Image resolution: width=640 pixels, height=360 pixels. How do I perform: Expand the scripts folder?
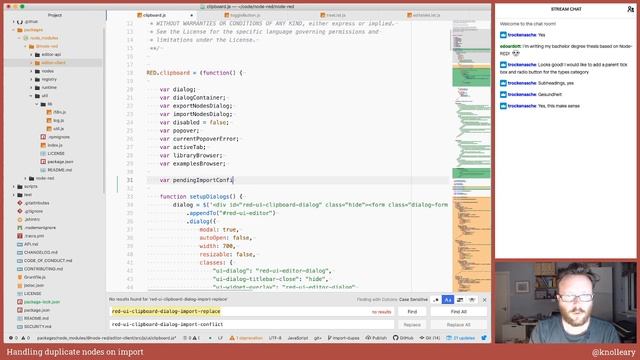click(x=13, y=187)
